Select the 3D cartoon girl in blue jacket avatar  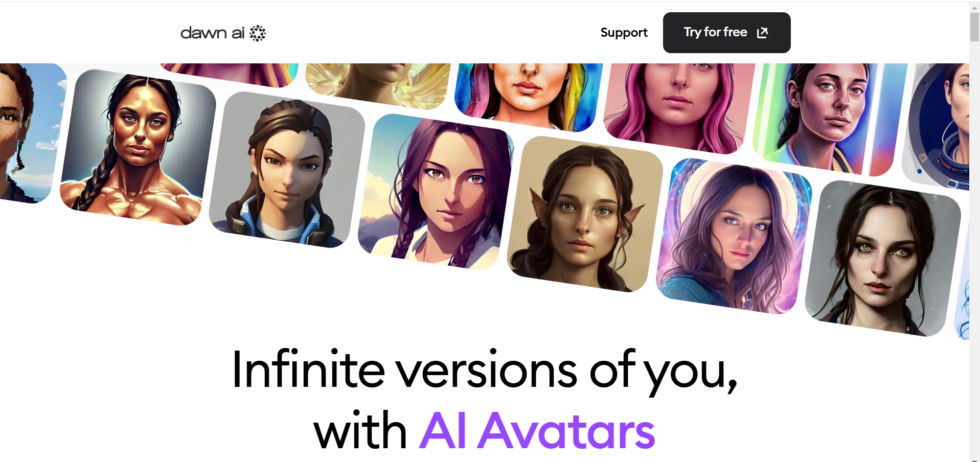point(287,170)
